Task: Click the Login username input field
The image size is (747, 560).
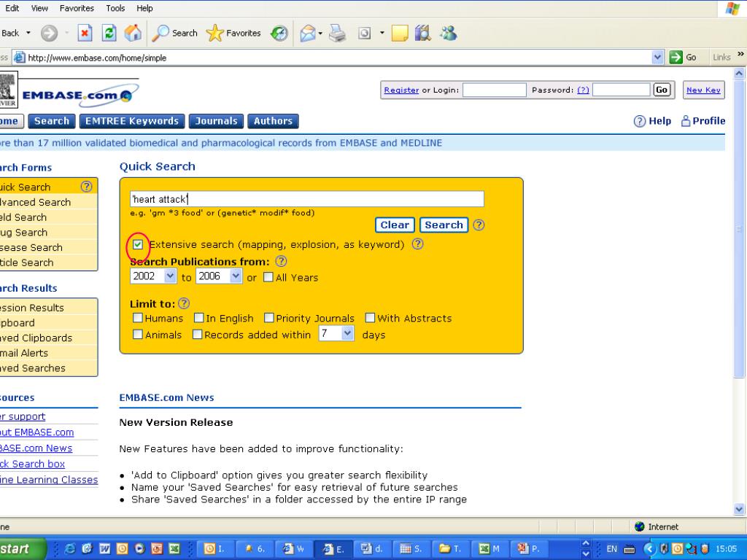Action: 495,90
